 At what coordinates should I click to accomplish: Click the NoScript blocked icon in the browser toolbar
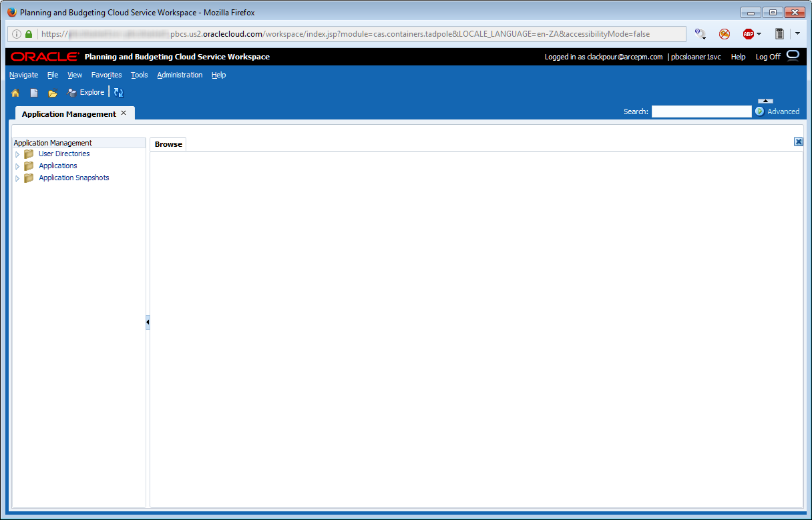(725, 34)
